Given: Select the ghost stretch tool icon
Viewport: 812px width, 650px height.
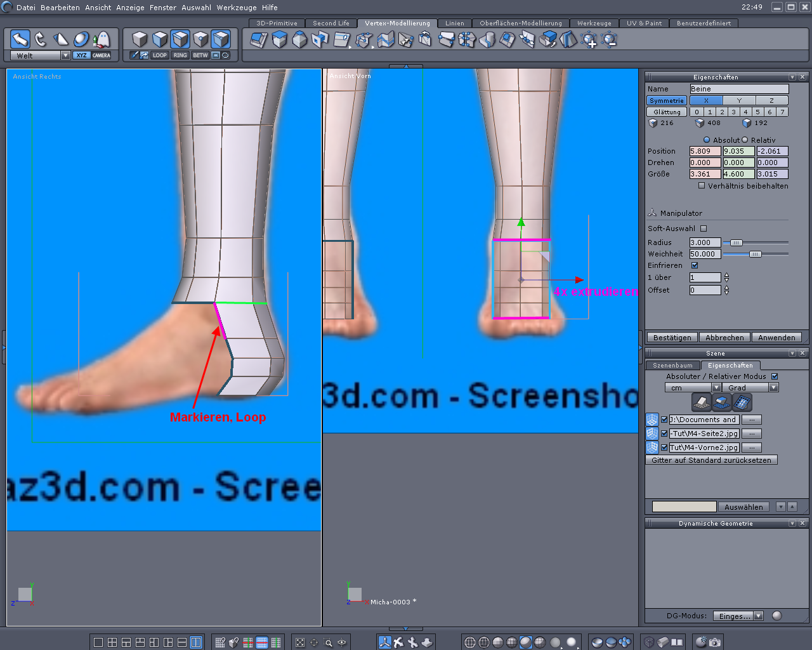Looking at the screenshot, I should tap(101, 39).
